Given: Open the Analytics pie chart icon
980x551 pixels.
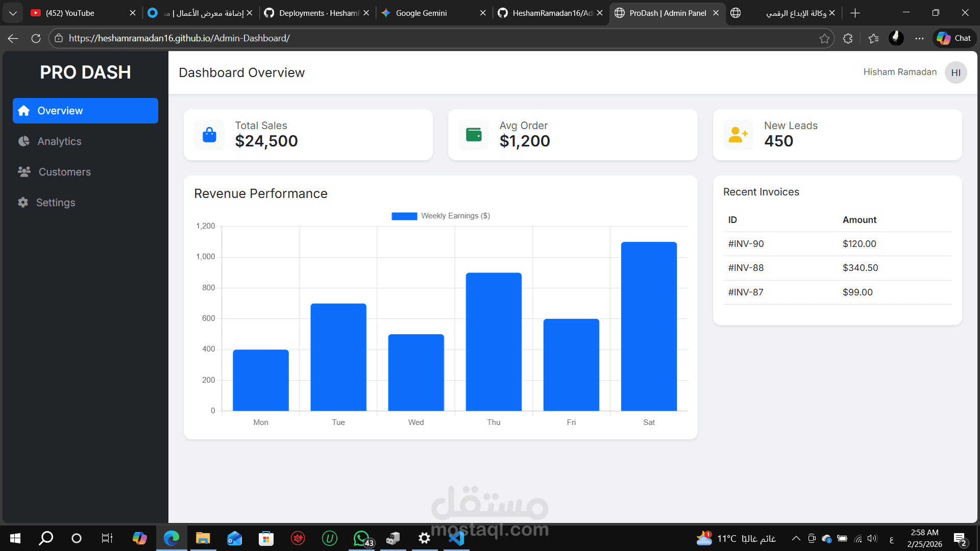Looking at the screenshot, I should (x=23, y=141).
